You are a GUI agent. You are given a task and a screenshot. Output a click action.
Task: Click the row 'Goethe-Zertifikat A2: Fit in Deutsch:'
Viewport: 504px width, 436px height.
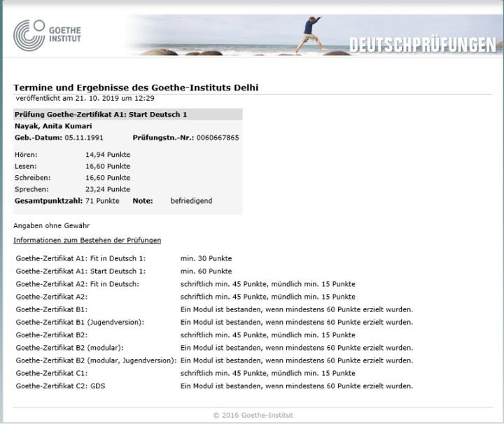tap(78, 284)
